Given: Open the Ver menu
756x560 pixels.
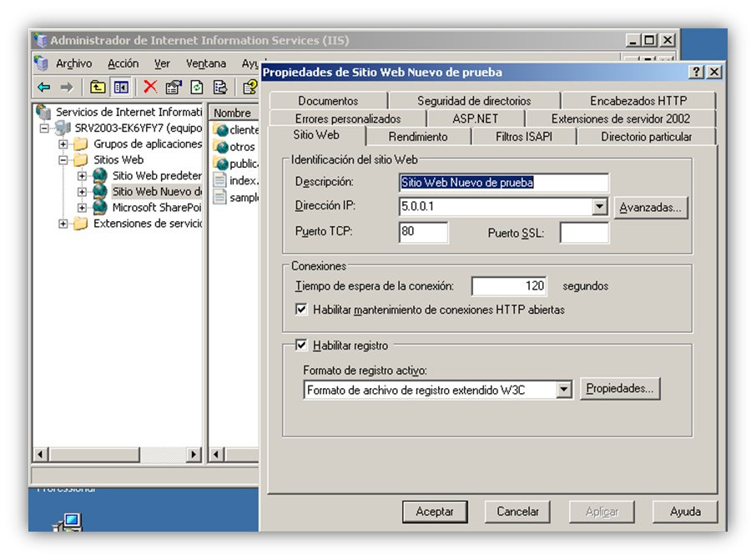Looking at the screenshot, I should [x=162, y=63].
